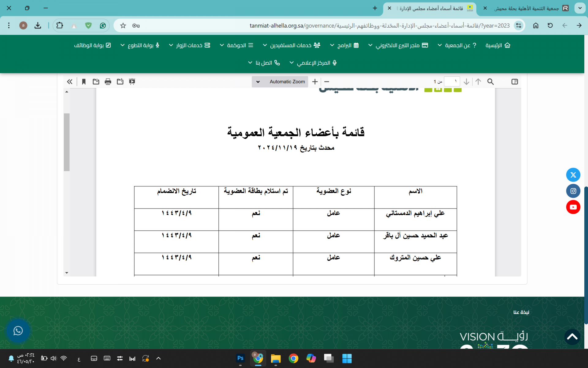Open the notifications bell in the tray
This screenshot has width=588, height=368.
coord(11,358)
